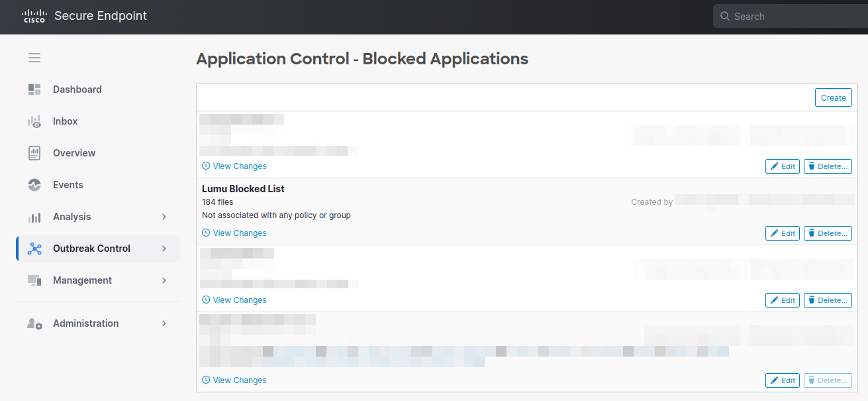Click the Cisco logo in header
The height and width of the screenshot is (401, 868).
(x=34, y=16)
